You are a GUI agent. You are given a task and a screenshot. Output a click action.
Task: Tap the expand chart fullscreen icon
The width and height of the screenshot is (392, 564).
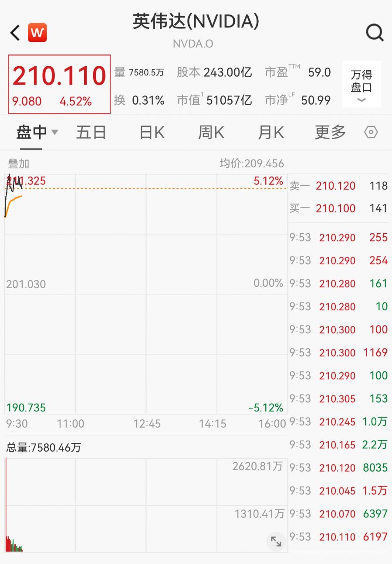click(276, 541)
